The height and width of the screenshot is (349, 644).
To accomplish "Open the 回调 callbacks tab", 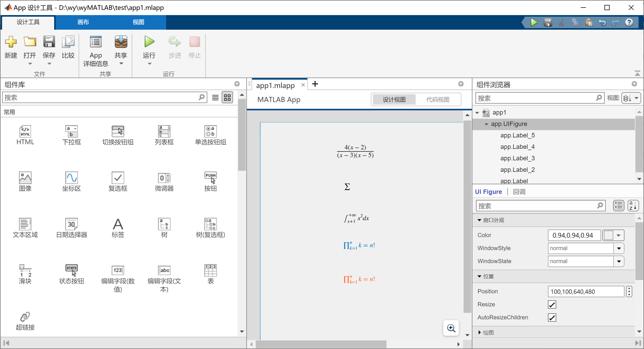I will (519, 192).
